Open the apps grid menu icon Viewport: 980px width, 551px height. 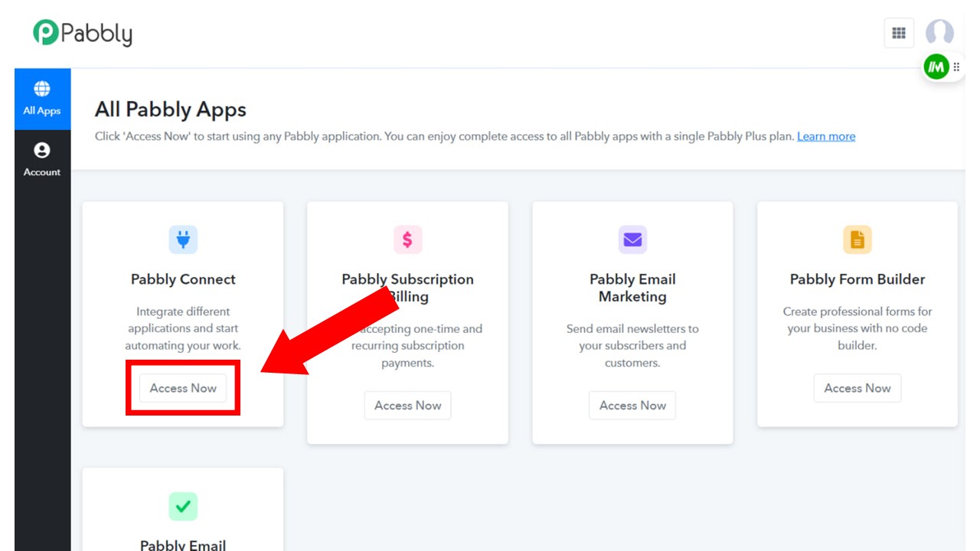click(899, 33)
